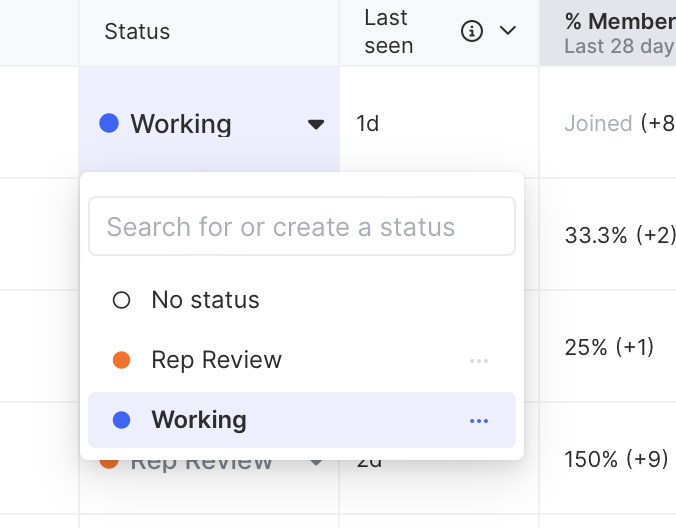676x528 pixels.
Task: Click the blue dot in the Working status cell
Action: coord(110,124)
